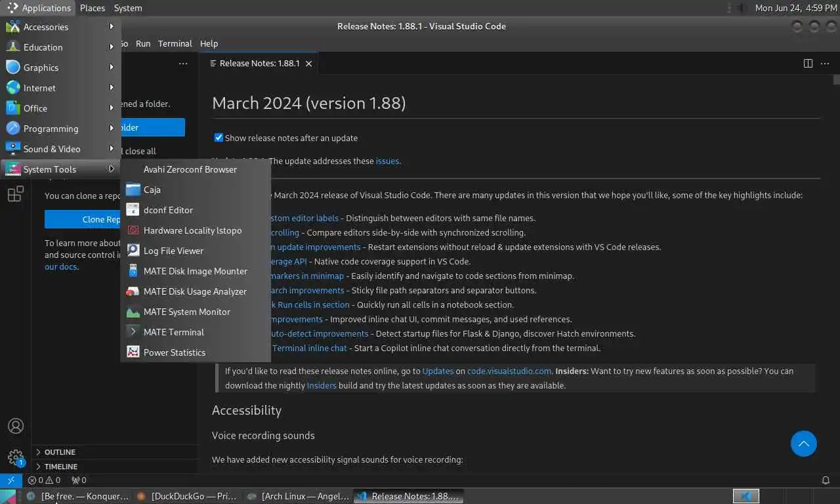
Task: Open sidebar Views and More Actions ellipsis
Action: coord(183,64)
